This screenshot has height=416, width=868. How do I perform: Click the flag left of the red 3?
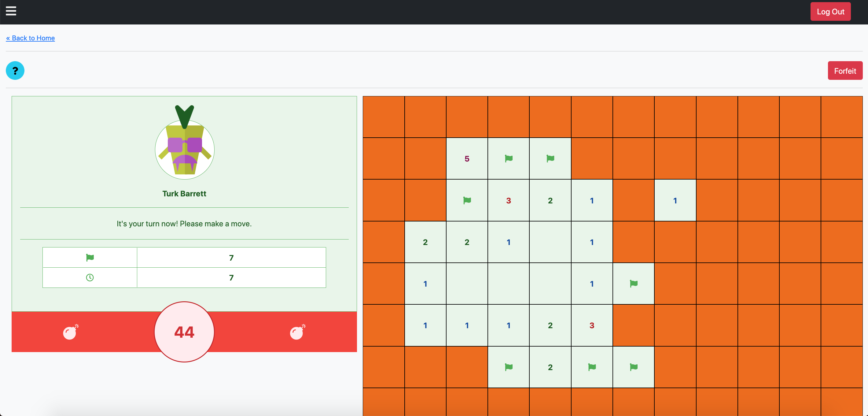click(x=467, y=201)
